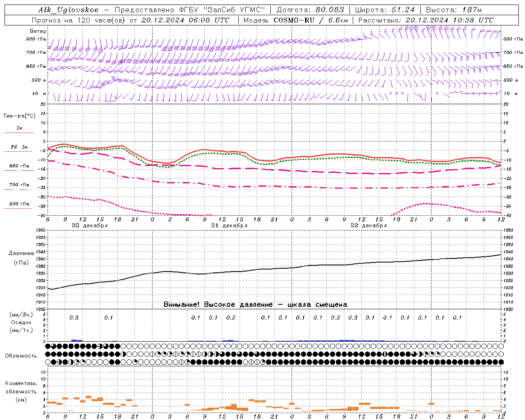Click the Давление pressure panel label
The image size is (525, 420).
(x=21, y=253)
